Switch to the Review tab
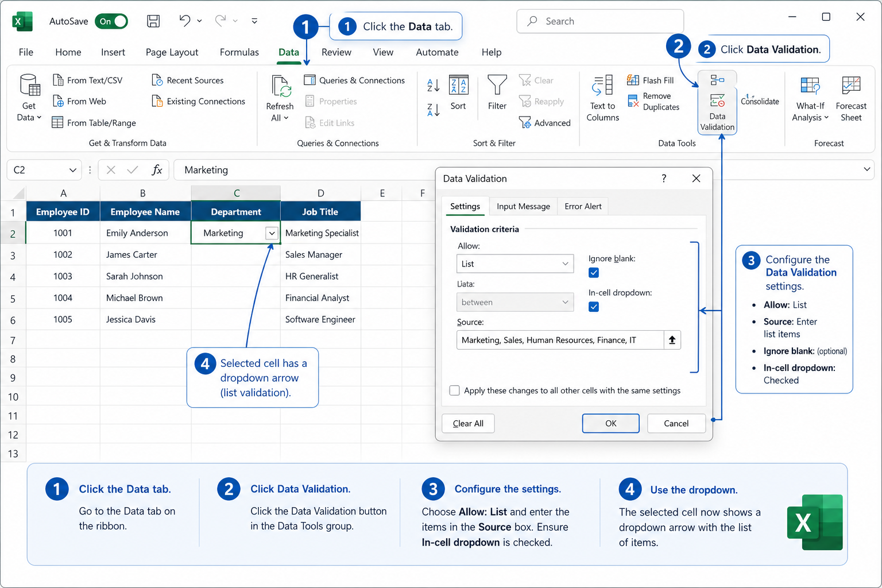 tap(336, 52)
